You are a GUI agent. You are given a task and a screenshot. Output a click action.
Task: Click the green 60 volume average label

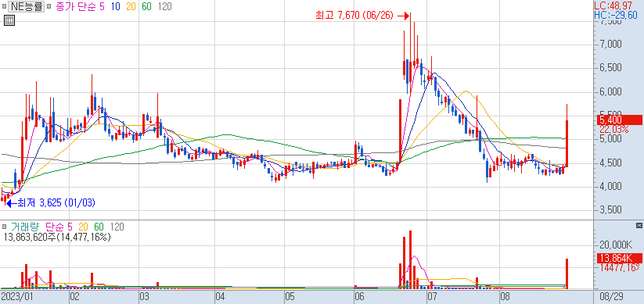pyautogui.click(x=99, y=227)
